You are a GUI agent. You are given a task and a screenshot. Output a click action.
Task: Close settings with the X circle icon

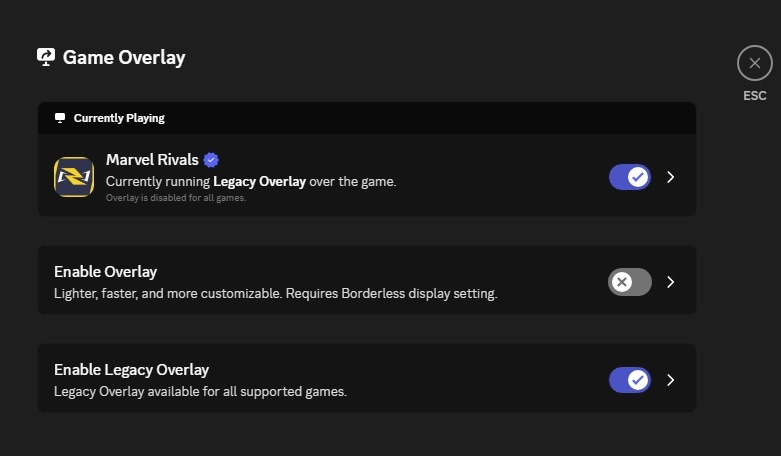[754, 63]
